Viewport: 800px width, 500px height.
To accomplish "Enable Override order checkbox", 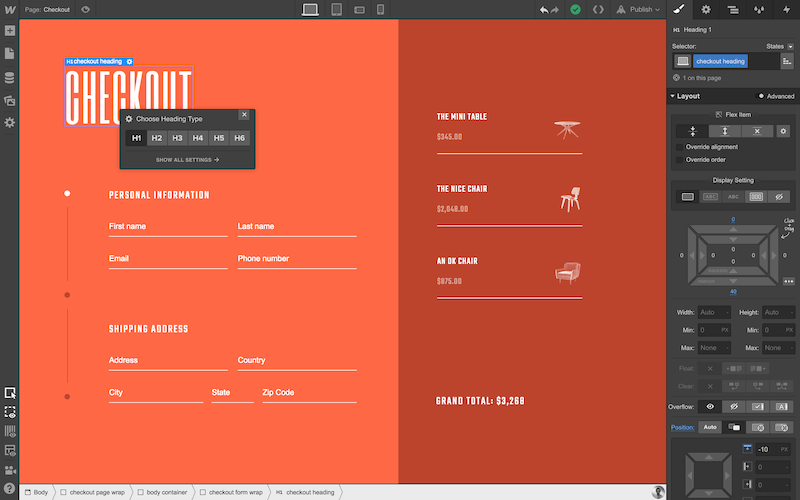I will point(680,159).
